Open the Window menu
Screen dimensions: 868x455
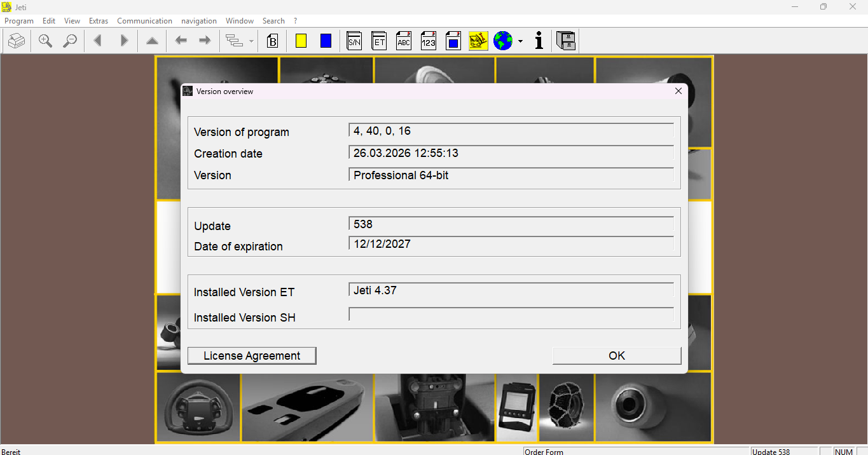tap(240, 21)
